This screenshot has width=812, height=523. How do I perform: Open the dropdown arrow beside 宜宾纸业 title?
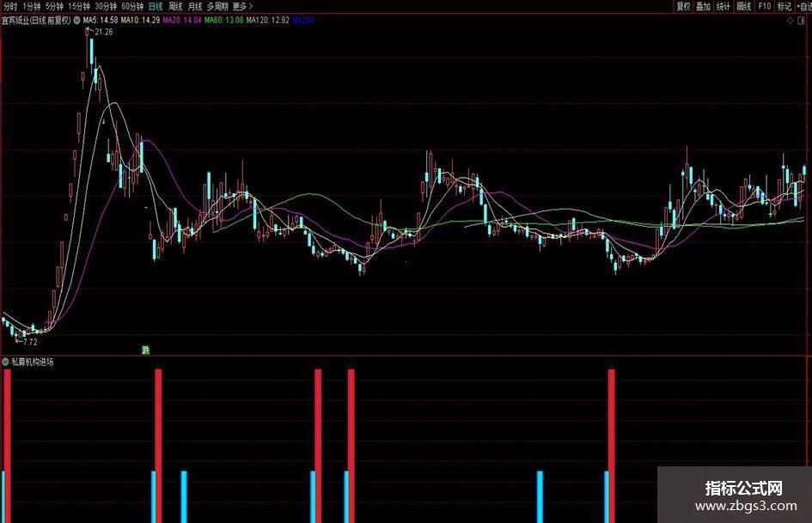76,21
